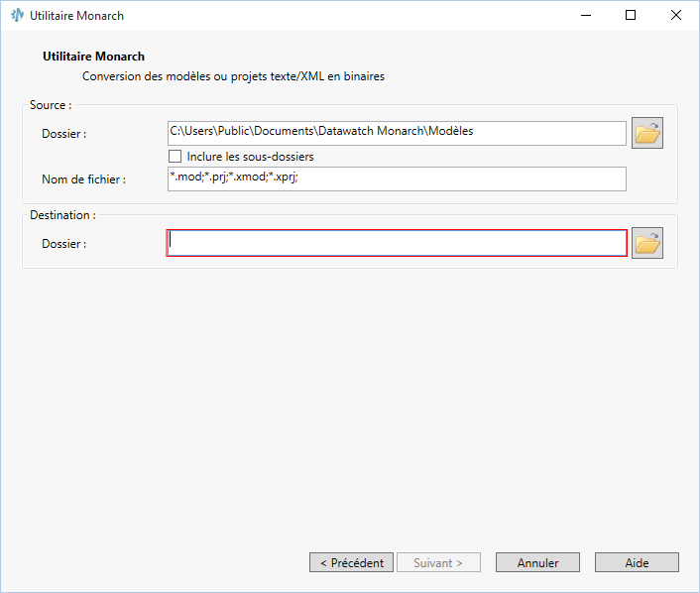Click the source Dossier path field

pos(397,132)
